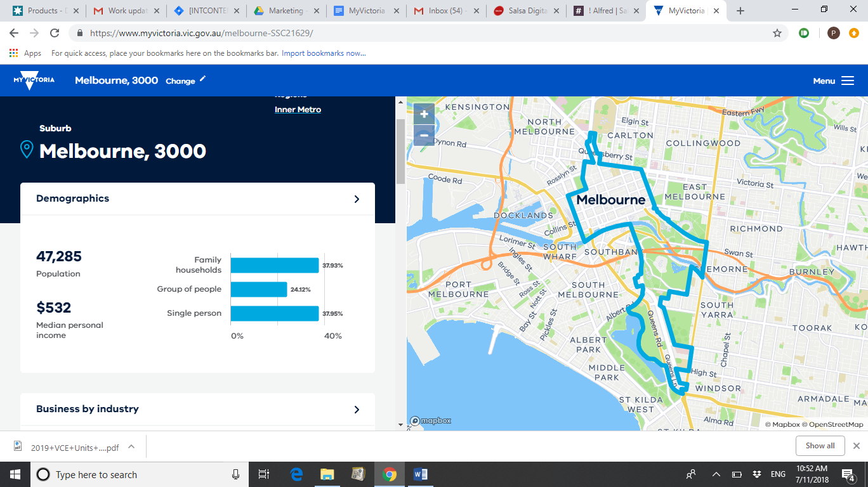Click the orange update icon in Chrome toolbar
Viewport: 868px width, 487px height.
(x=854, y=33)
